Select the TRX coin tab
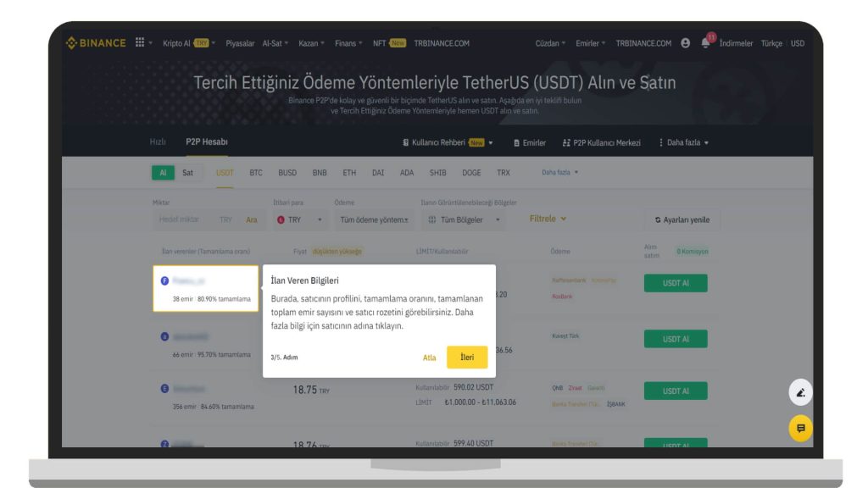Screen dimensions: 868x488 click(504, 173)
